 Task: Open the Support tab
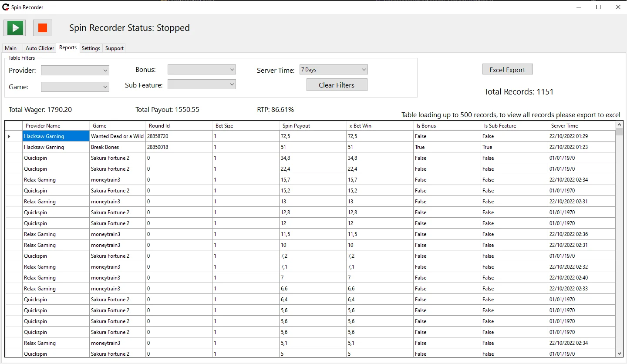point(115,48)
